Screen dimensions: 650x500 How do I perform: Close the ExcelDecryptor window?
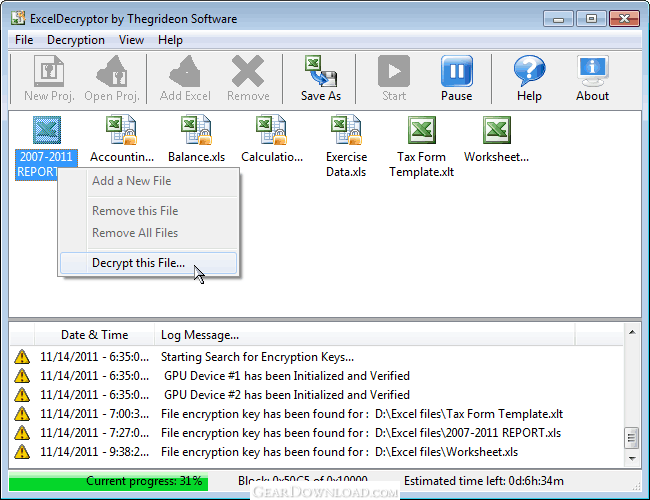pos(624,19)
